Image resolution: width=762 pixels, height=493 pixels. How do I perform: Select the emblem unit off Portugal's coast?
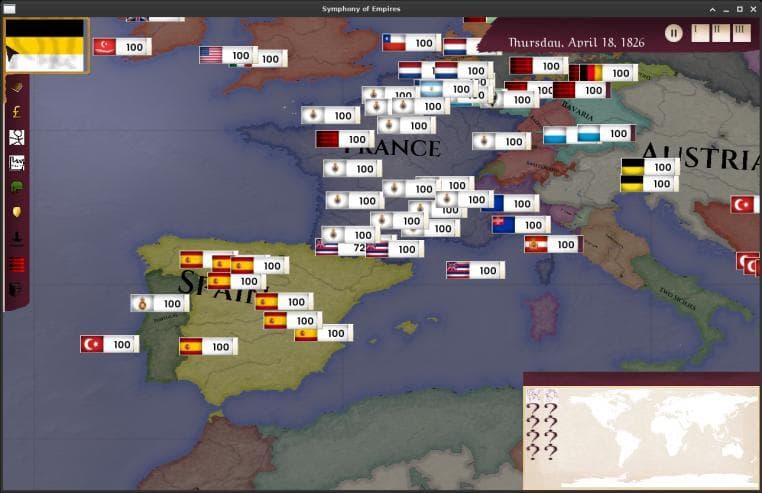pyautogui.click(x=160, y=303)
